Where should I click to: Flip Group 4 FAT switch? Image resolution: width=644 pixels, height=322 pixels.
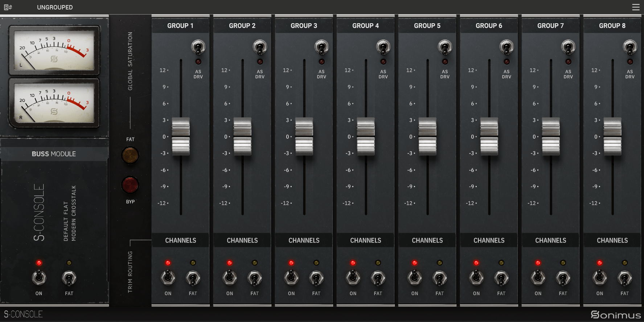(x=378, y=278)
